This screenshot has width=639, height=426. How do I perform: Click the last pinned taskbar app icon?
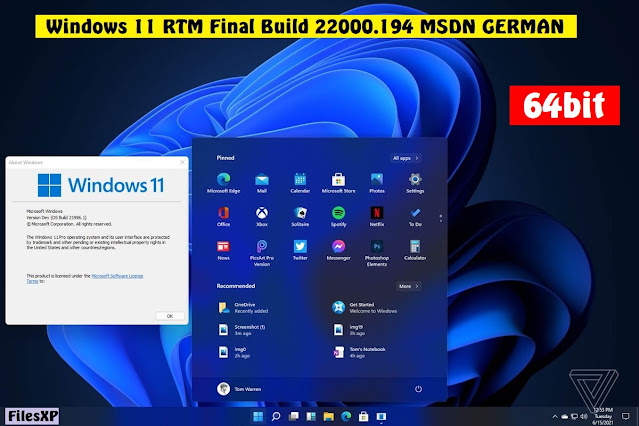point(381,416)
